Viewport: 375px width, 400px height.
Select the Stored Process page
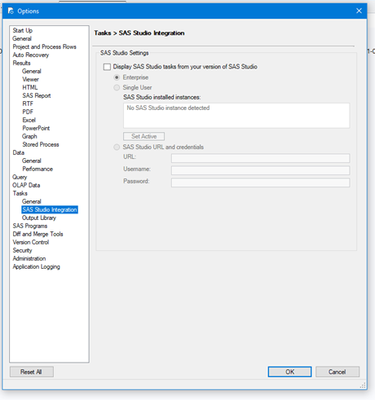(x=41, y=145)
